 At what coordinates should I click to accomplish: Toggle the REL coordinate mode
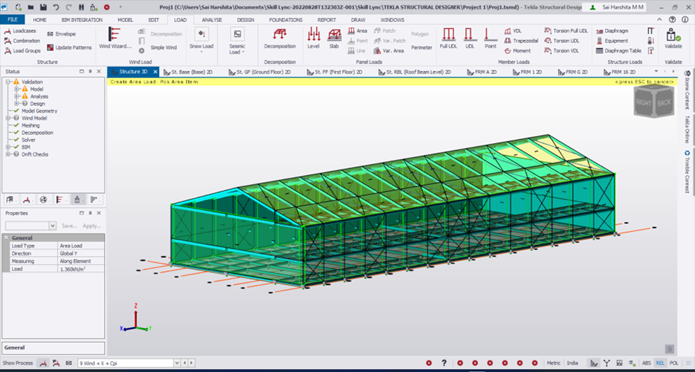660,363
